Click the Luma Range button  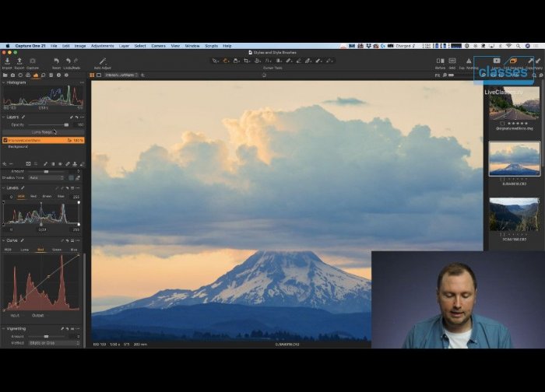42,131
